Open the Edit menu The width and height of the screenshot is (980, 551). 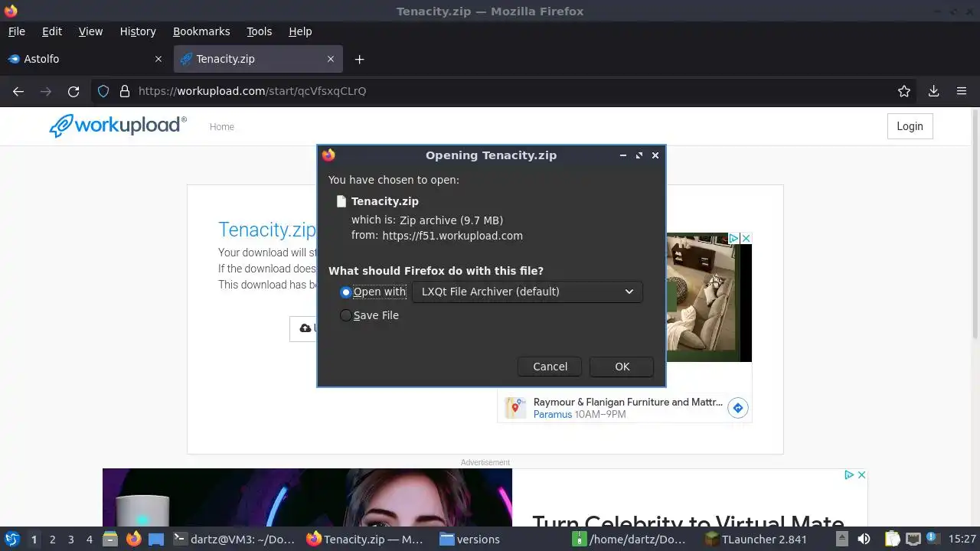[x=52, y=31]
